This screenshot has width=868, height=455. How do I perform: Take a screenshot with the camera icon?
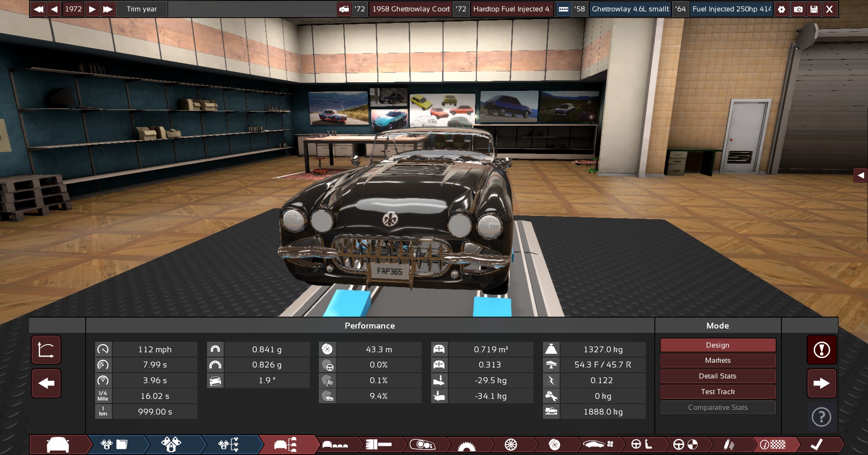click(798, 9)
